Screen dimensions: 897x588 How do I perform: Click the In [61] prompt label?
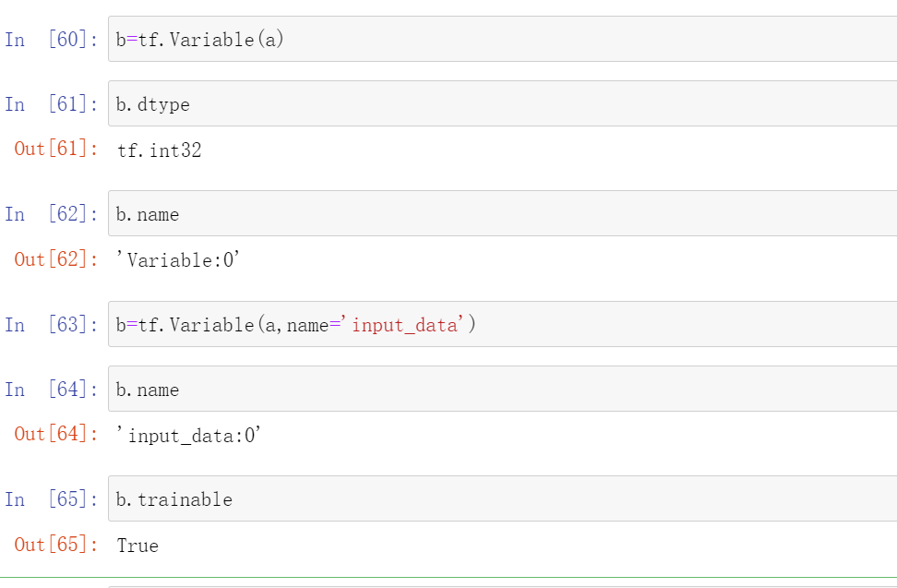51,104
